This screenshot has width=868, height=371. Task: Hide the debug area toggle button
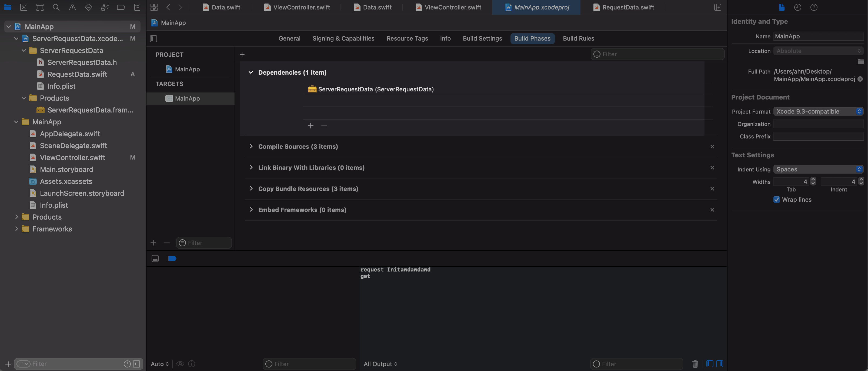tap(155, 259)
